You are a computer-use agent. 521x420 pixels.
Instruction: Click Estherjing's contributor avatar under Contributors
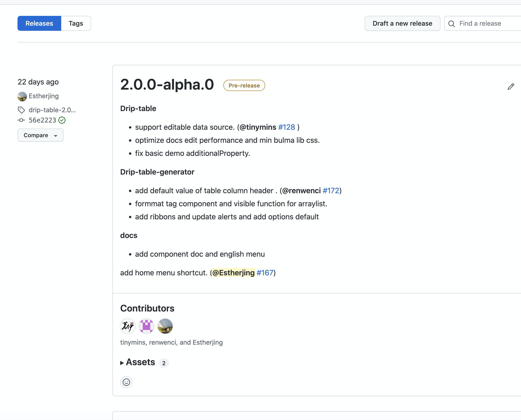click(x=165, y=326)
